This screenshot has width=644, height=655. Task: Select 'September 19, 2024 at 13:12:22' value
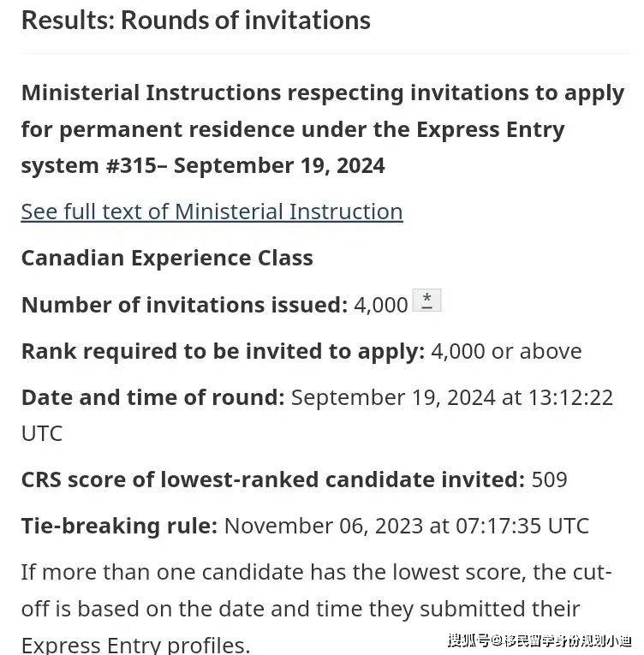(452, 397)
